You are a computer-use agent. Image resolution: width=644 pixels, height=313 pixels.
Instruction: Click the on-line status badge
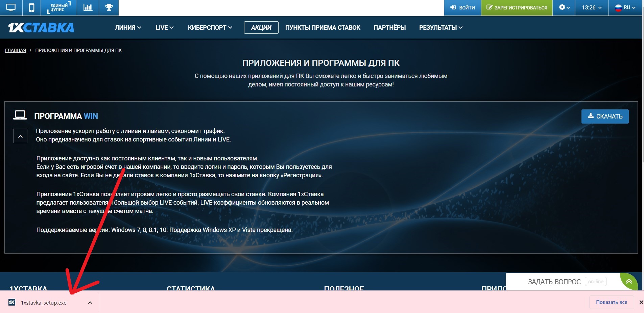pyautogui.click(x=596, y=282)
